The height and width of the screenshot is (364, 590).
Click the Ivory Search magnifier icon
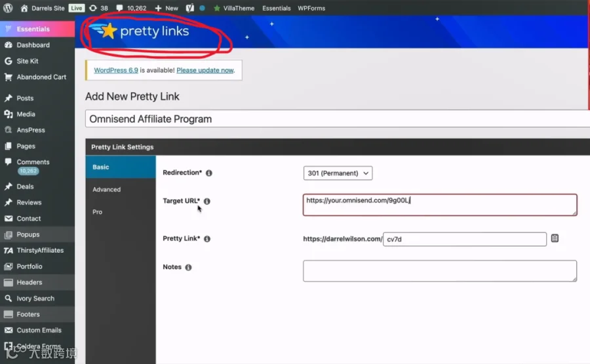9,299
